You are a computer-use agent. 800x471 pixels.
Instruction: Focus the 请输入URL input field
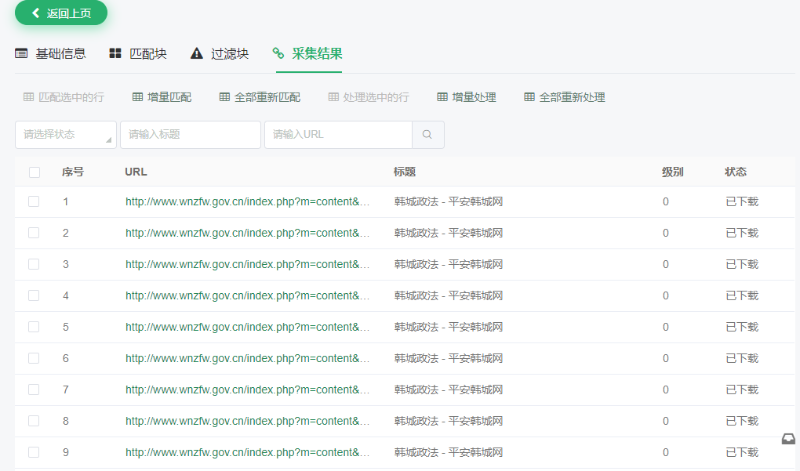coord(338,134)
